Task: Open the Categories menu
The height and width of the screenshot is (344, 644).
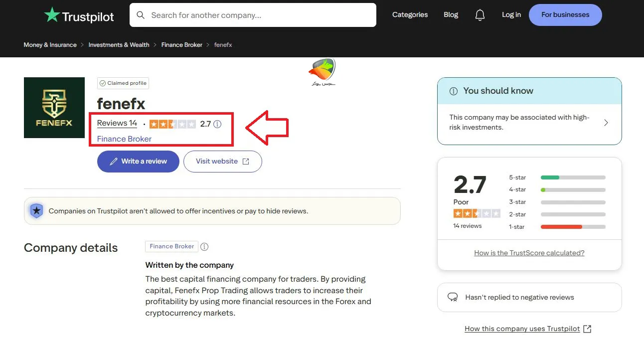Action: [x=410, y=14]
